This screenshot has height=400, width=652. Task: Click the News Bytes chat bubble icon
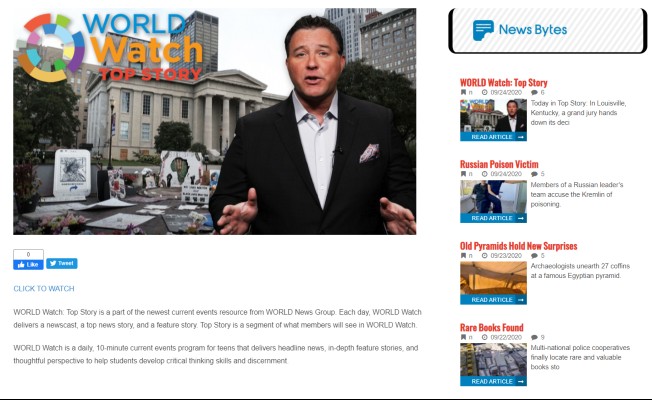tap(483, 30)
